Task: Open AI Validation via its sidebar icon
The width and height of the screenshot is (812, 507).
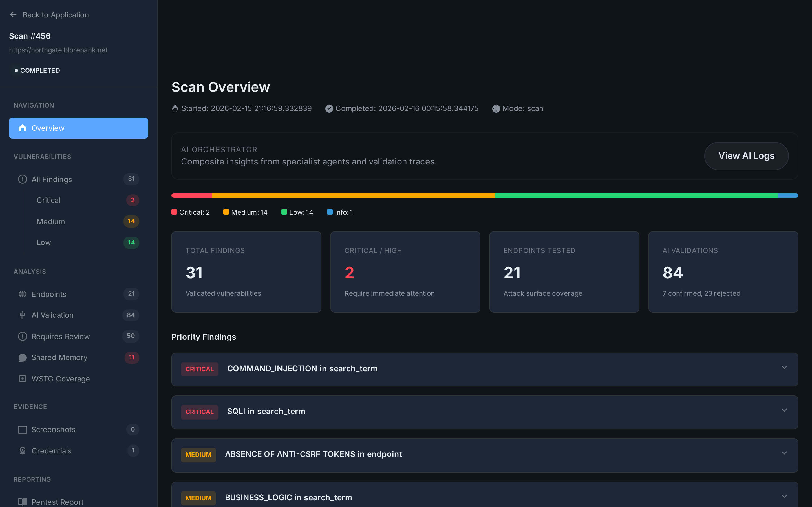Action: click(x=22, y=315)
